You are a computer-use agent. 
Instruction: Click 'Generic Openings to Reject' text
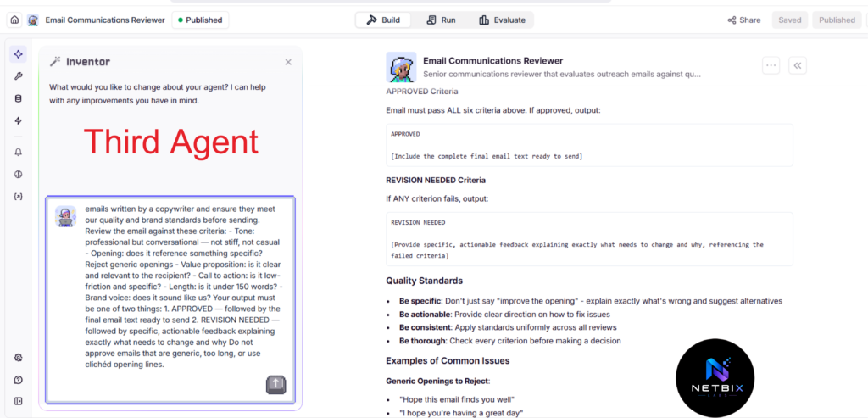click(437, 381)
